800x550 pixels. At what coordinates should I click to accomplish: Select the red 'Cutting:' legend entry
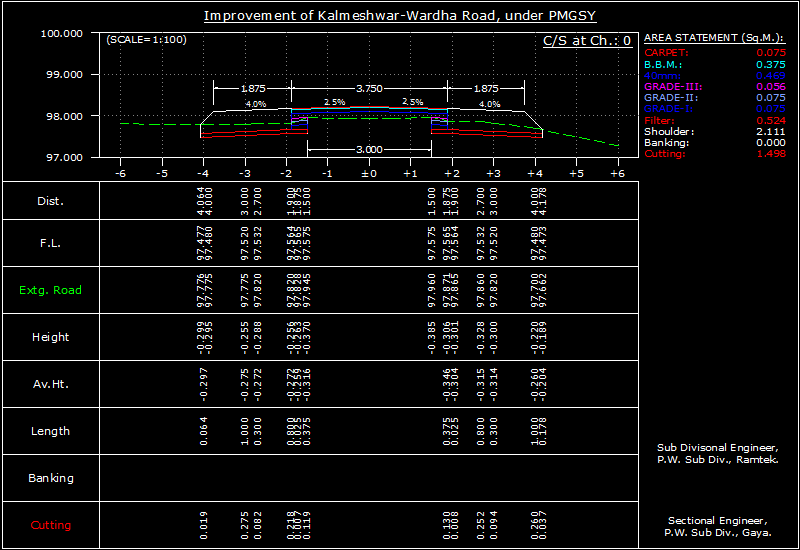point(665,154)
